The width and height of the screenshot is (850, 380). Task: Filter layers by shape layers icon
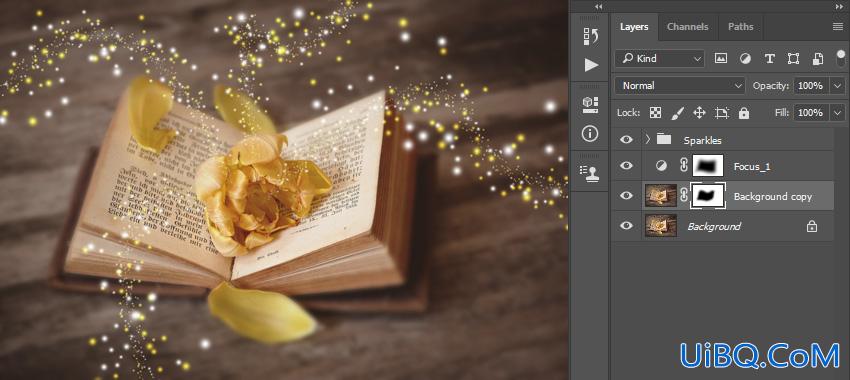pos(794,59)
